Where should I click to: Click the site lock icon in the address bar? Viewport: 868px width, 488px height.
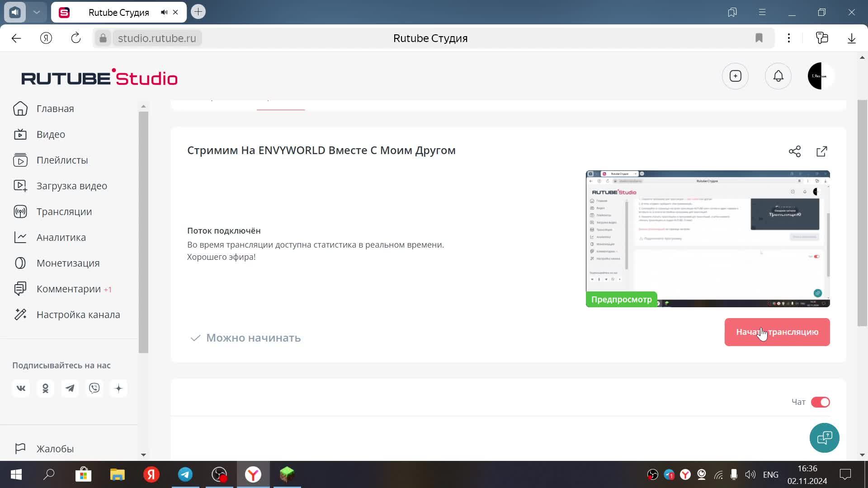103,38
